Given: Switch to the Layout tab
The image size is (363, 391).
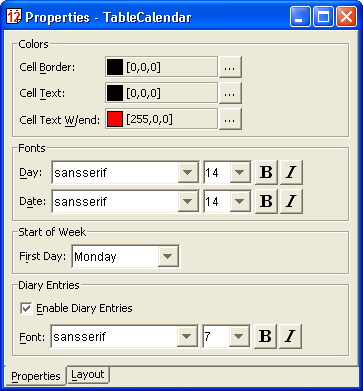Looking at the screenshot, I should [88, 375].
